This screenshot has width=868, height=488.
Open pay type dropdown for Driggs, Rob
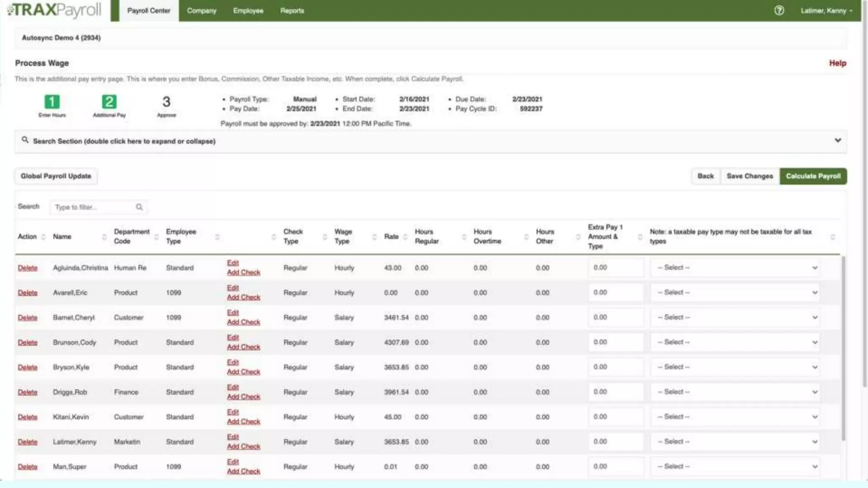[x=735, y=392]
